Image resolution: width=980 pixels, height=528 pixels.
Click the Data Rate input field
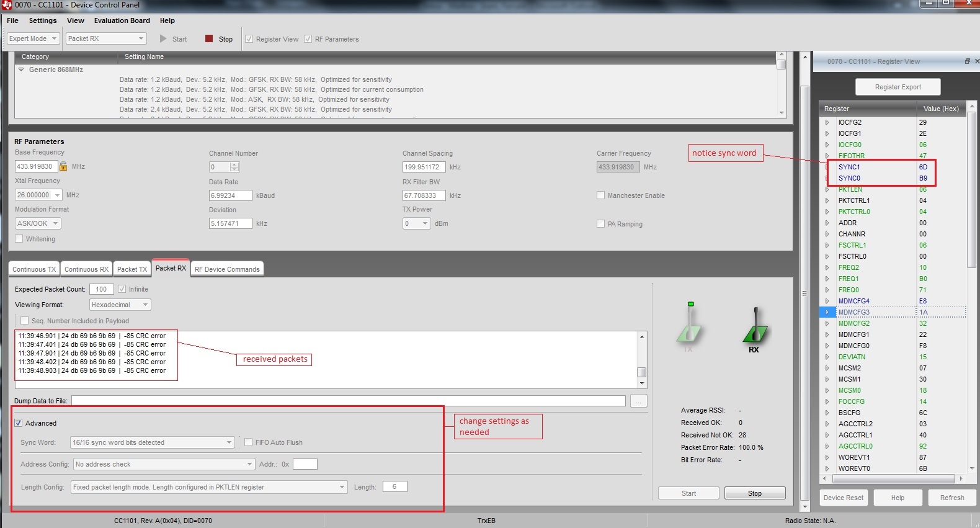230,195
